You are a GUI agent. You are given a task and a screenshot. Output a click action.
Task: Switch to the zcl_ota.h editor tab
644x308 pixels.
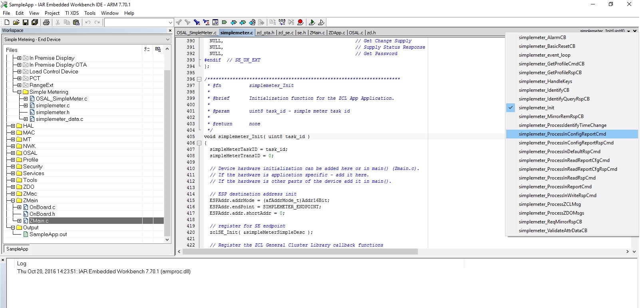(x=265, y=33)
